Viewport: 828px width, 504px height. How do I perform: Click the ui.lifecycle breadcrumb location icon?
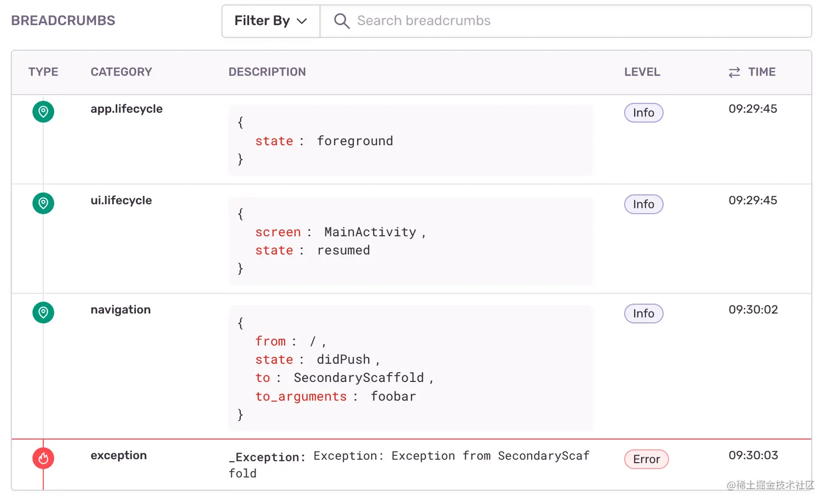[43, 203]
